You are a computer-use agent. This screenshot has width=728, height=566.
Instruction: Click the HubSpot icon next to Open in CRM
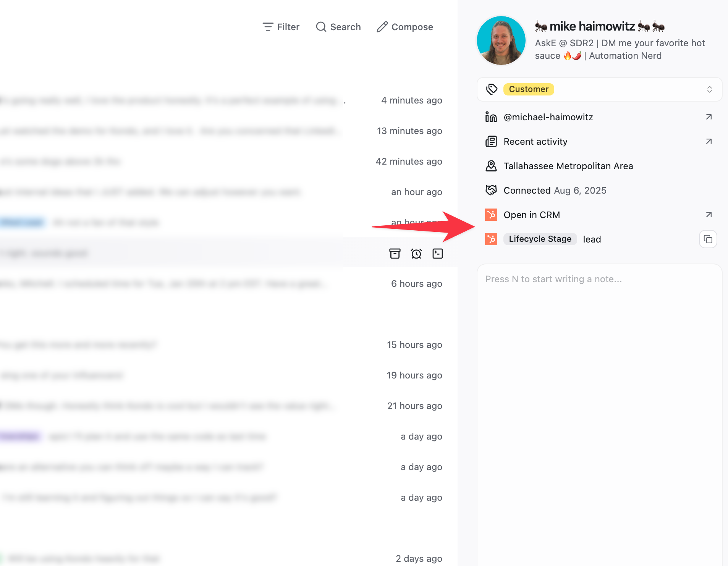pos(490,215)
